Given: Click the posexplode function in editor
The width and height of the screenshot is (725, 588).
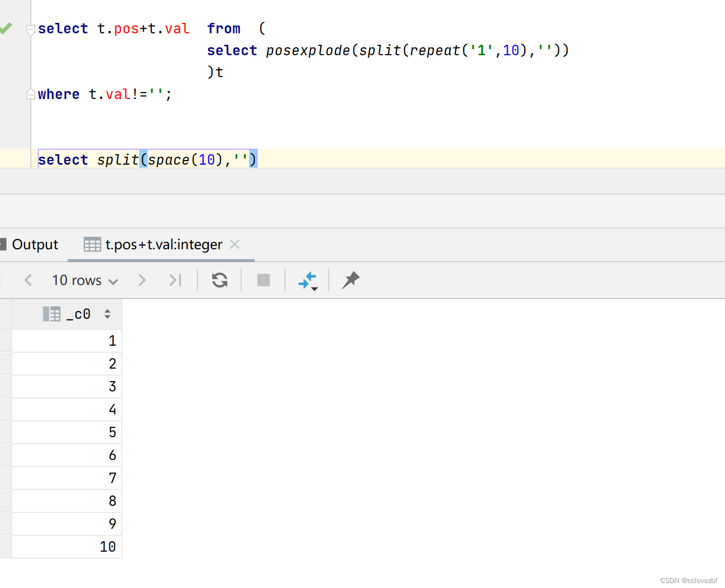Looking at the screenshot, I should (x=308, y=51).
